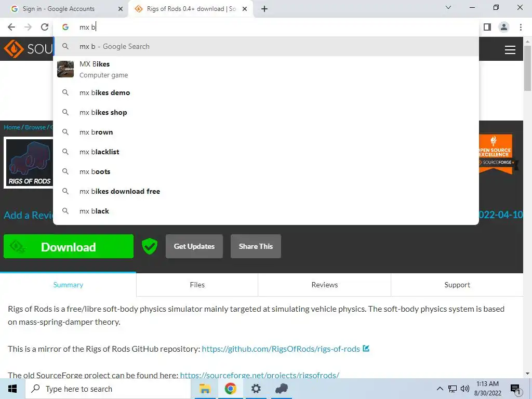Open the Files tab

(x=197, y=285)
